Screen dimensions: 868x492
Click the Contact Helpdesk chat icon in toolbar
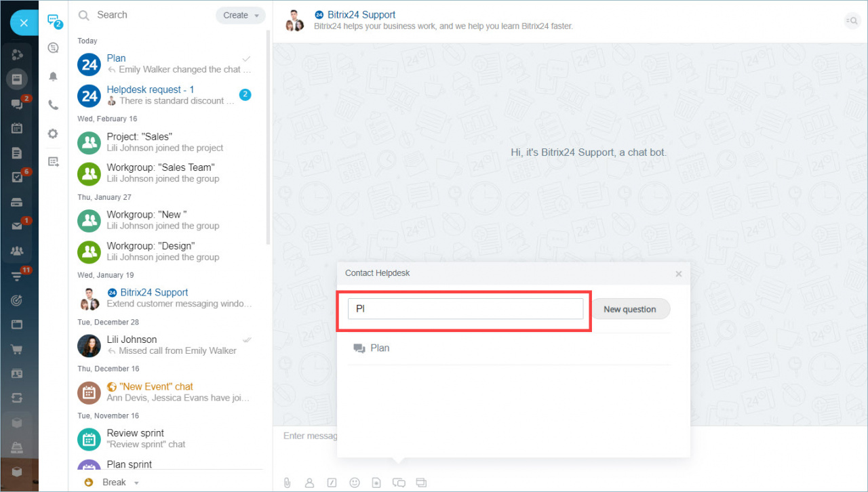tap(399, 483)
